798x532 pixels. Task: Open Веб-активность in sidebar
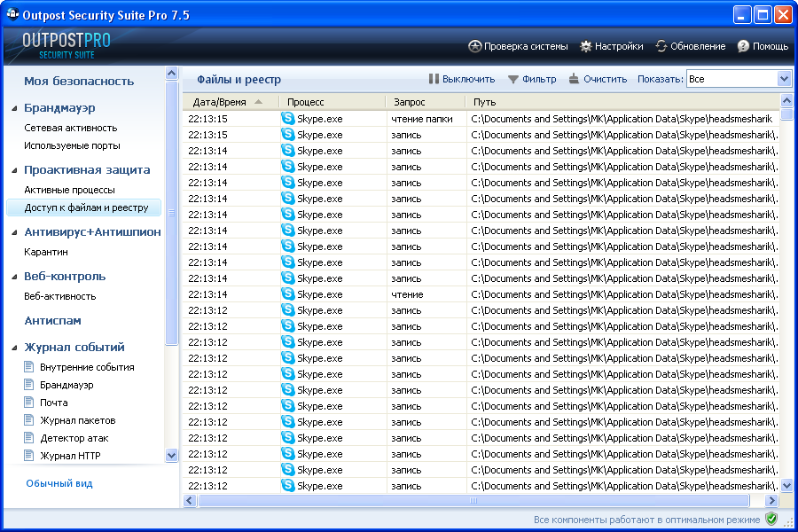(60, 296)
